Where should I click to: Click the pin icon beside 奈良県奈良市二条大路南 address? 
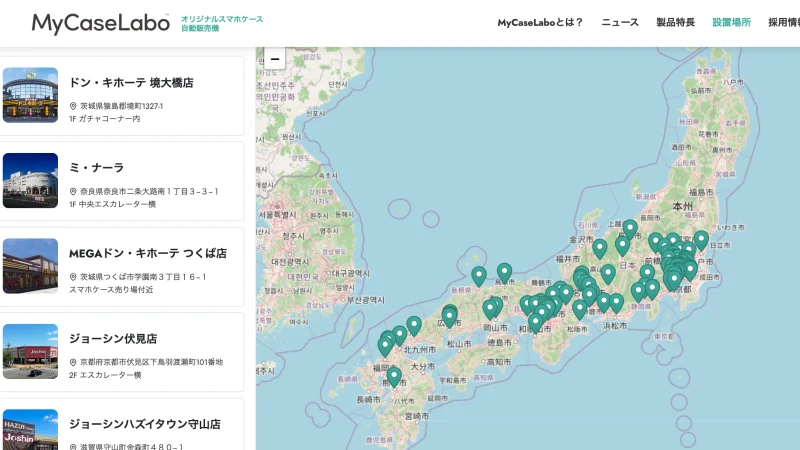coord(73,191)
